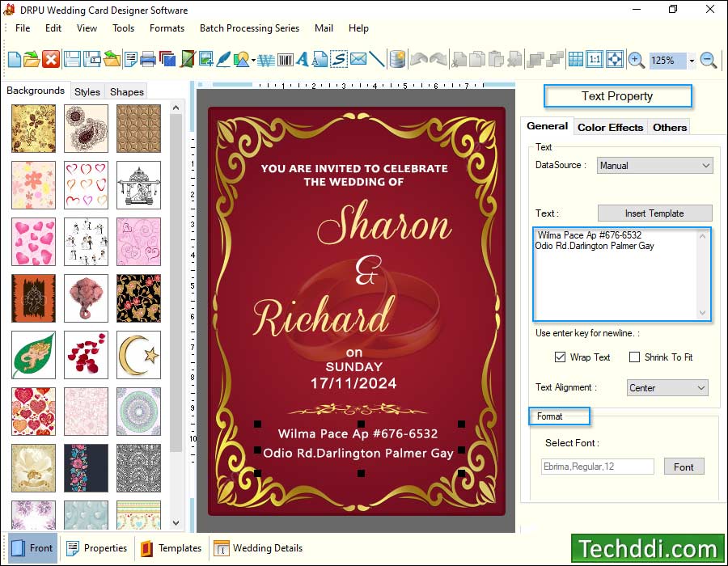This screenshot has height=566, width=728.
Task: Click the envelope mail icon in toolbar
Action: (x=358, y=59)
